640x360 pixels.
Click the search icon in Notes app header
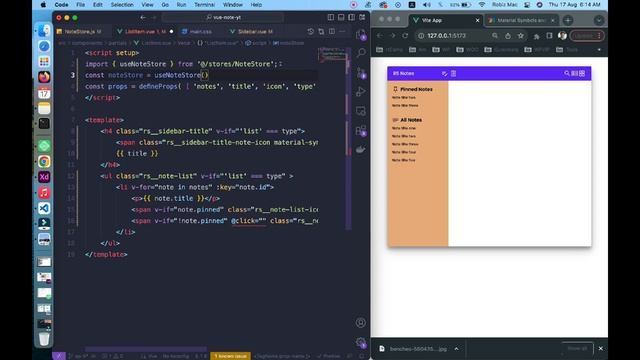tap(567, 73)
